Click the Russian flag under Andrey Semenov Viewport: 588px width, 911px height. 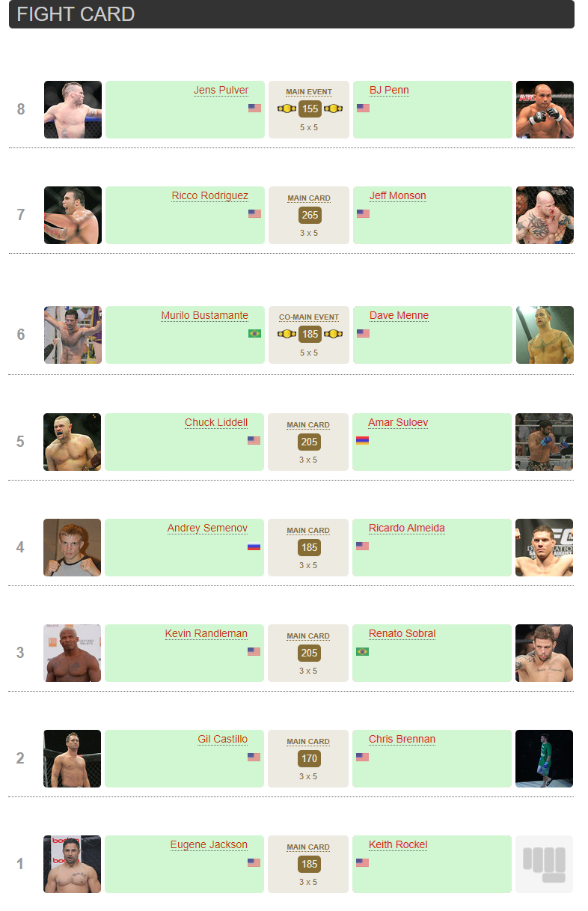tap(254, 546)
